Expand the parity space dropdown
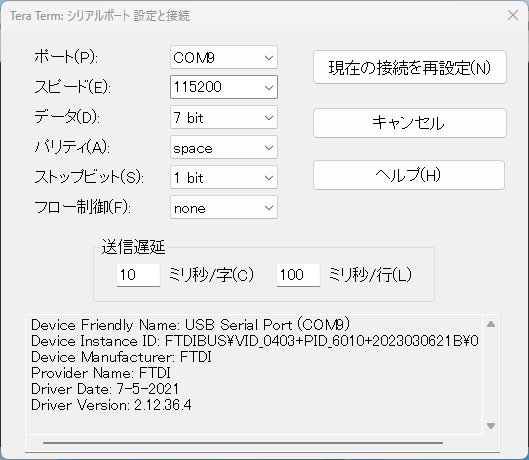 coord(224,147)
